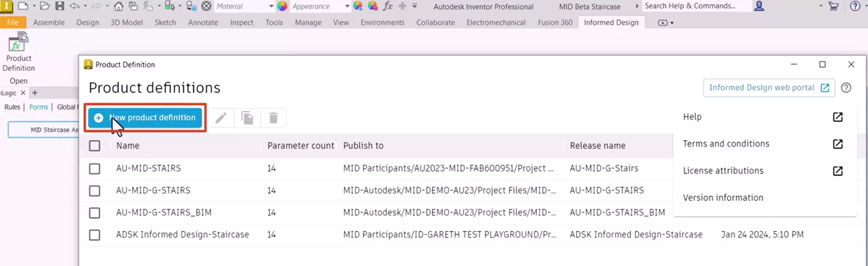Open License attributions external link icon
The image size is (868, 266).
pyautogui.click(x=838, y=171)
